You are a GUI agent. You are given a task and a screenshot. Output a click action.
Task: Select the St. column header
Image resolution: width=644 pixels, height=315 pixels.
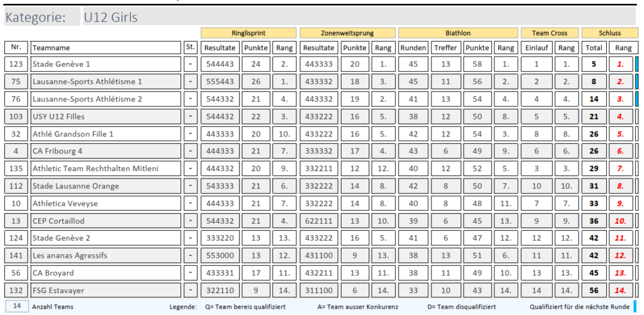click(191, 48)
